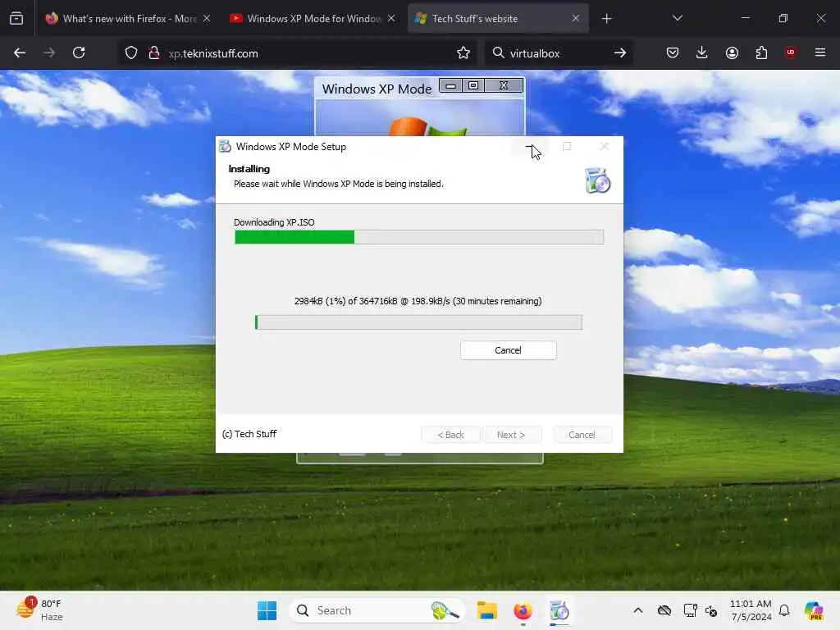
Task: Cancel the XP.ISO download
Action: pyautogui.click(x=508, y=350)
